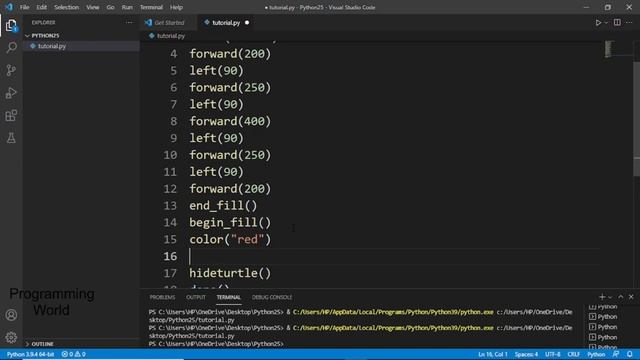Open the Selection menu

pos(67,7)
